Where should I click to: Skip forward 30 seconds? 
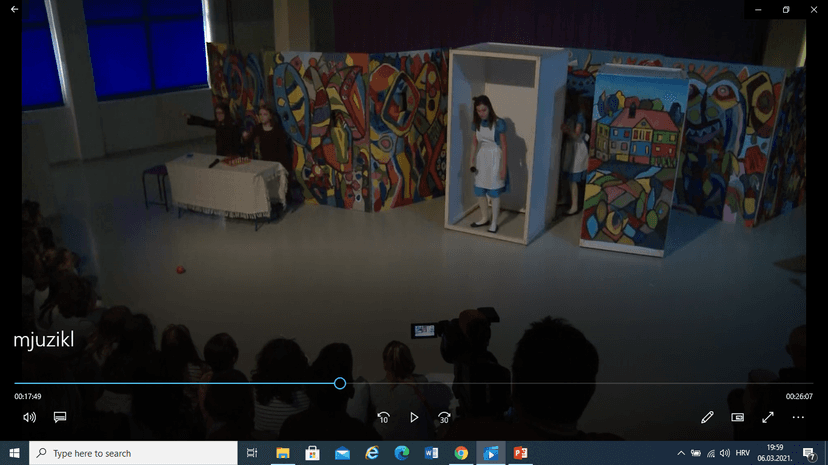pos(445,417)
